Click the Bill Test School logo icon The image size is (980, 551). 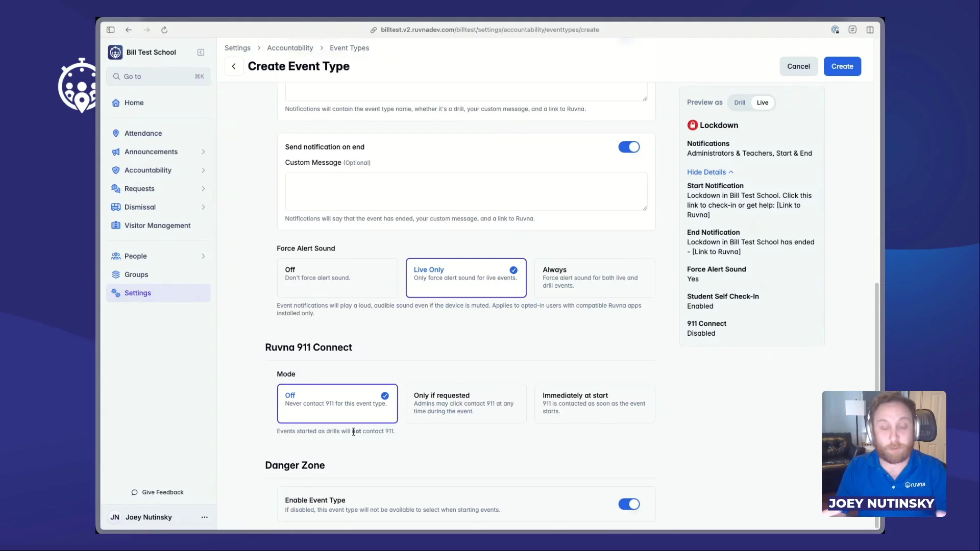tap(115, 52)
